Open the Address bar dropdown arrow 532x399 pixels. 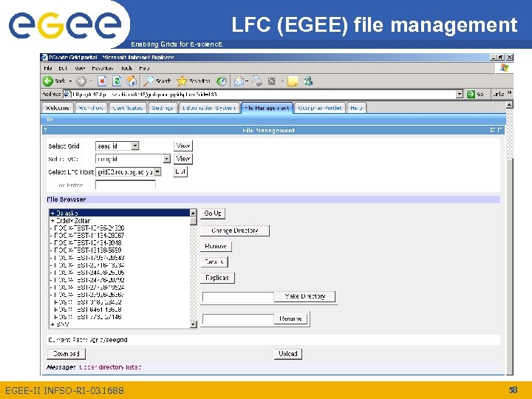(x=459, y=94)
